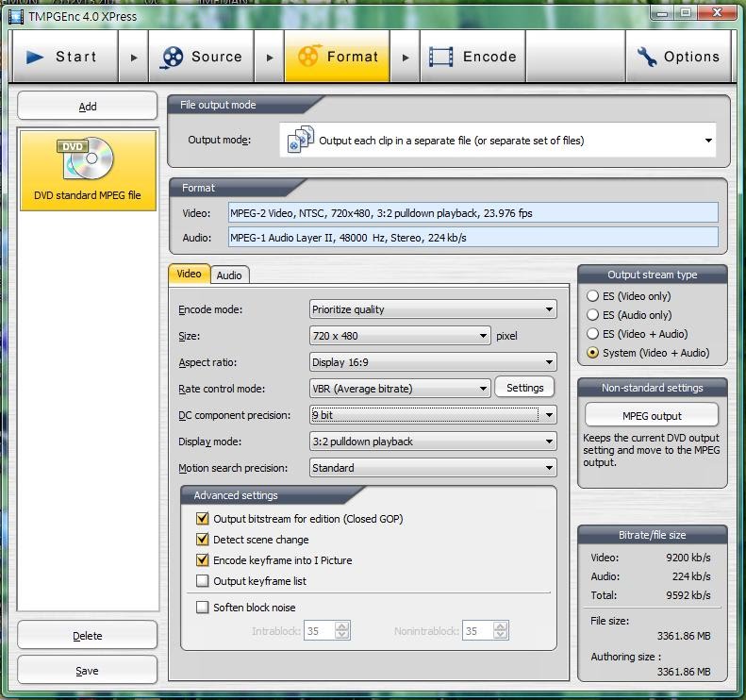This screenshot has height=700, width=746.
Task: Open the Display mode dropdown
Action: tap(433, 442)
